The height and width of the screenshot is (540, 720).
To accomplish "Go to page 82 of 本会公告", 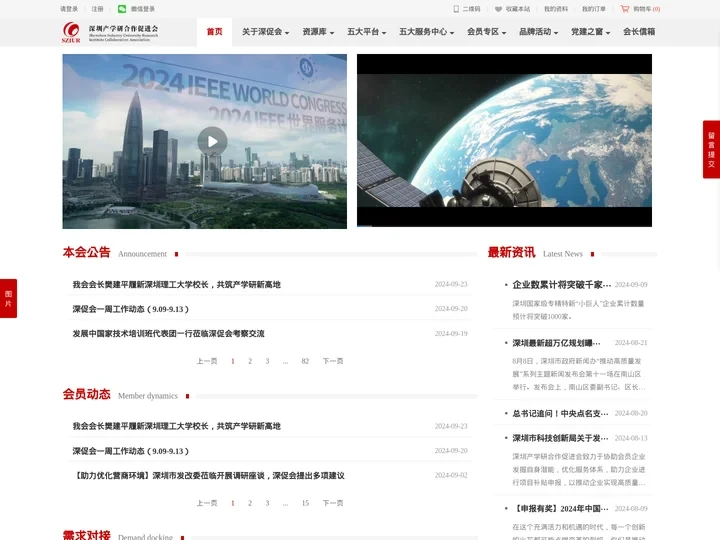I will tap(305, 361).
